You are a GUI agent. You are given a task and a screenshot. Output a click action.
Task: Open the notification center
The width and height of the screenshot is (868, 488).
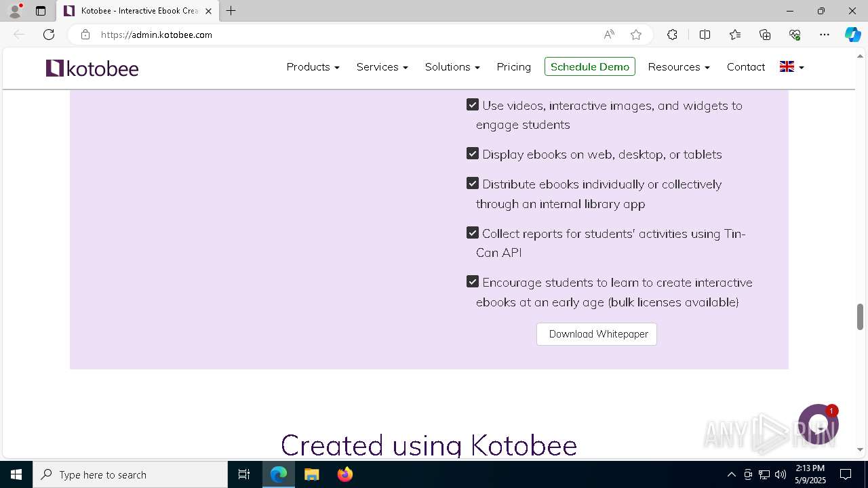click(x=846, y=474)
